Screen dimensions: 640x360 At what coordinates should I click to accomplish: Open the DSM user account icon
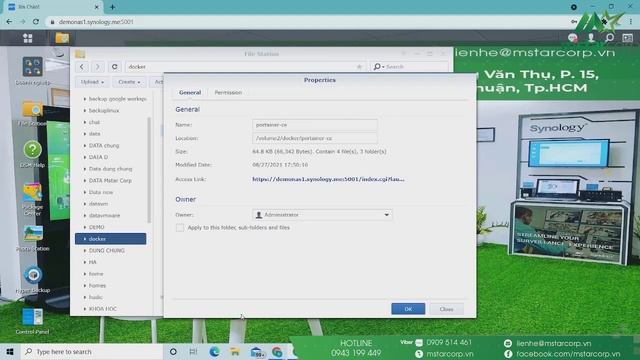[x=591, y=38]
